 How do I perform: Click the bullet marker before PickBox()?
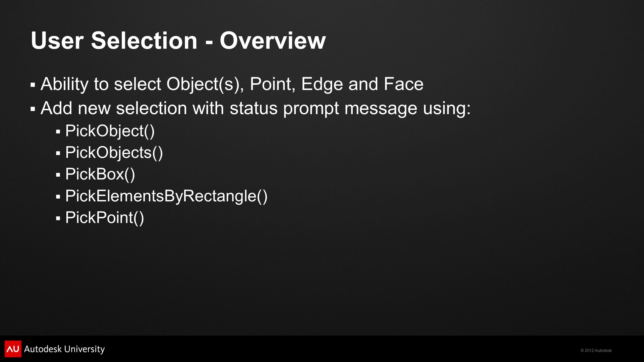[x=58, y=175]
